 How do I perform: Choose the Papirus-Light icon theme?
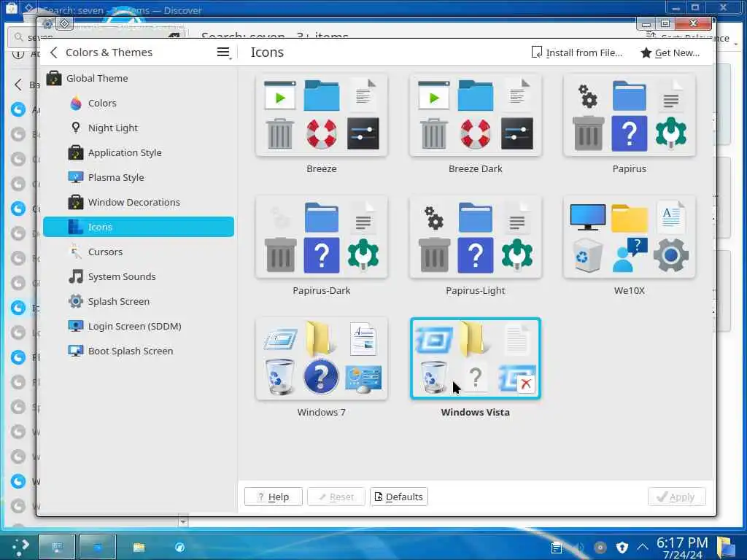[x=476, y=237]
